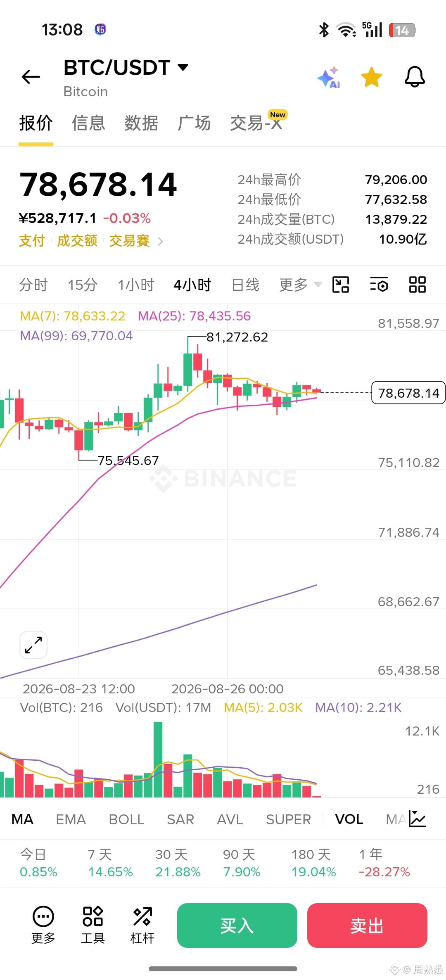Image resolution: width=446 pixels, height=980 pixels.
Task: Tap the 成交额 link
Action: [77, 240]
